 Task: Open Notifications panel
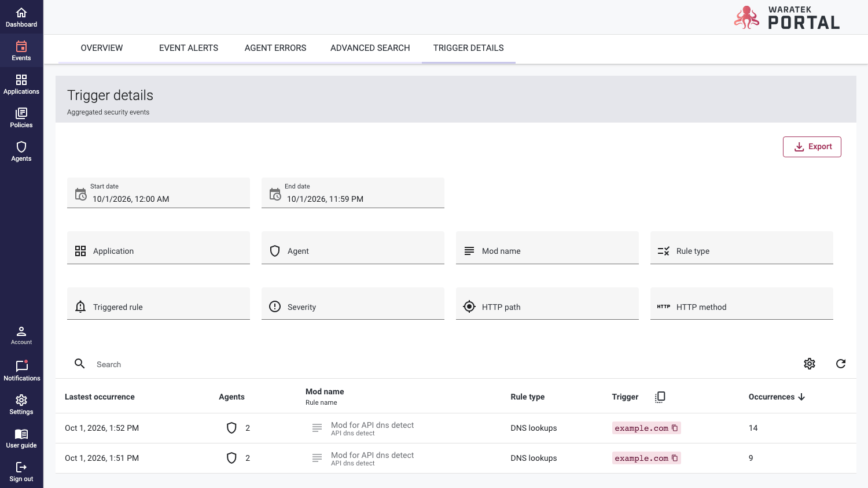coord(21,371)
